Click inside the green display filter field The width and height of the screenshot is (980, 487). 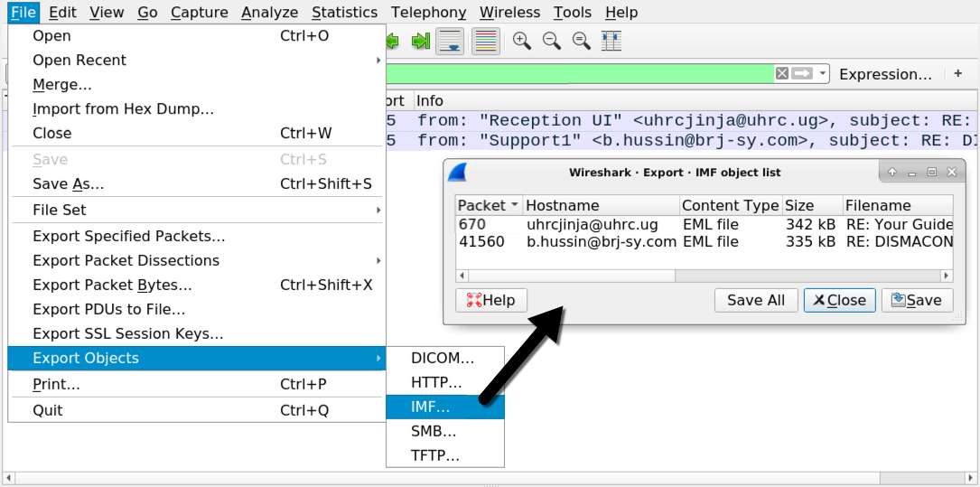pos(580,74)
